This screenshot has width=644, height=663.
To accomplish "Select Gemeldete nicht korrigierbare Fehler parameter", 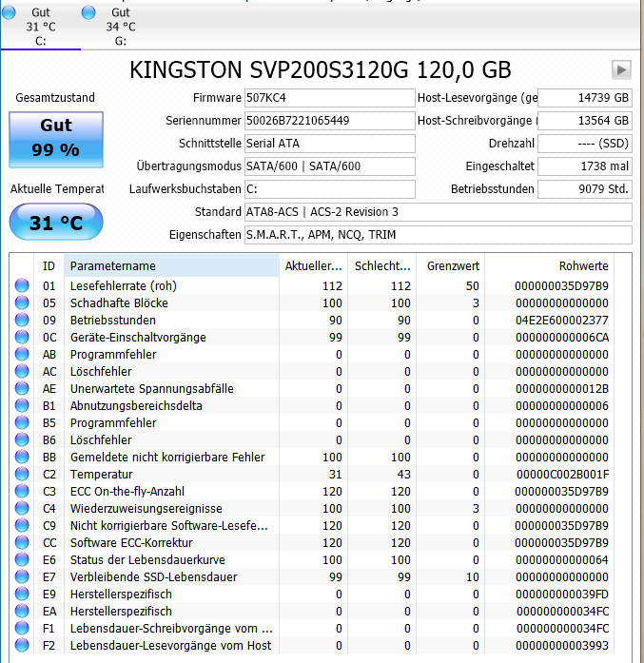I will click(167, 458).
